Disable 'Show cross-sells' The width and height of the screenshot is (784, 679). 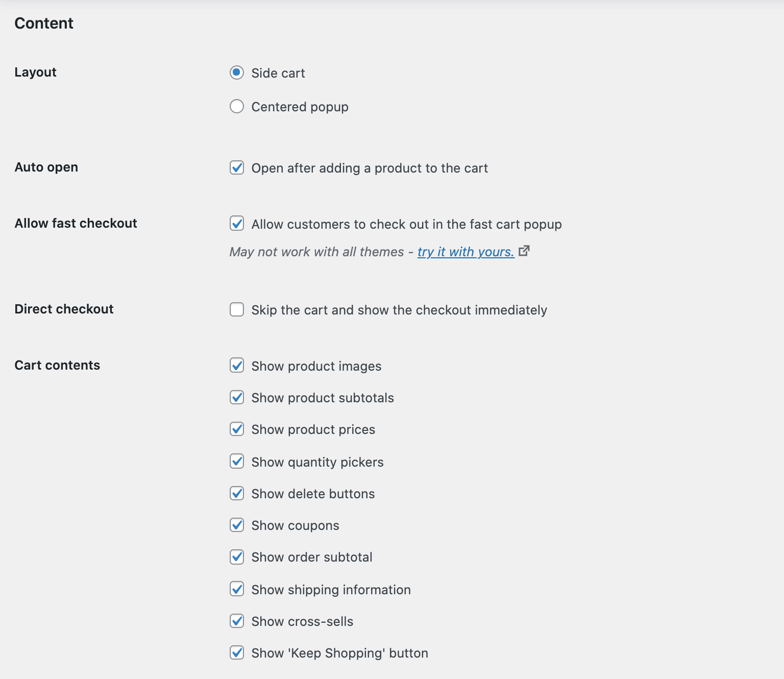(x=236, y=621)
